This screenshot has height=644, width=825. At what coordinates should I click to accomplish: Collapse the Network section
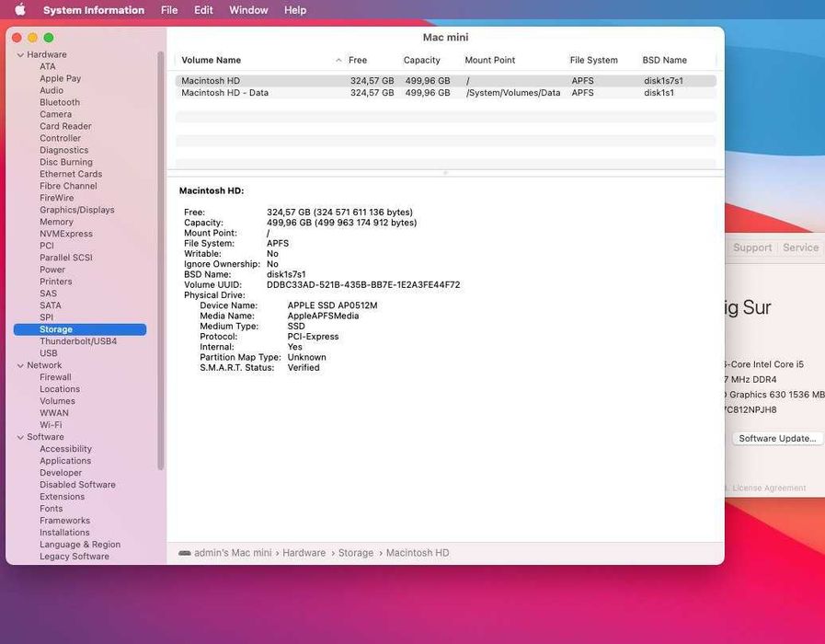[x=20, y=365]
